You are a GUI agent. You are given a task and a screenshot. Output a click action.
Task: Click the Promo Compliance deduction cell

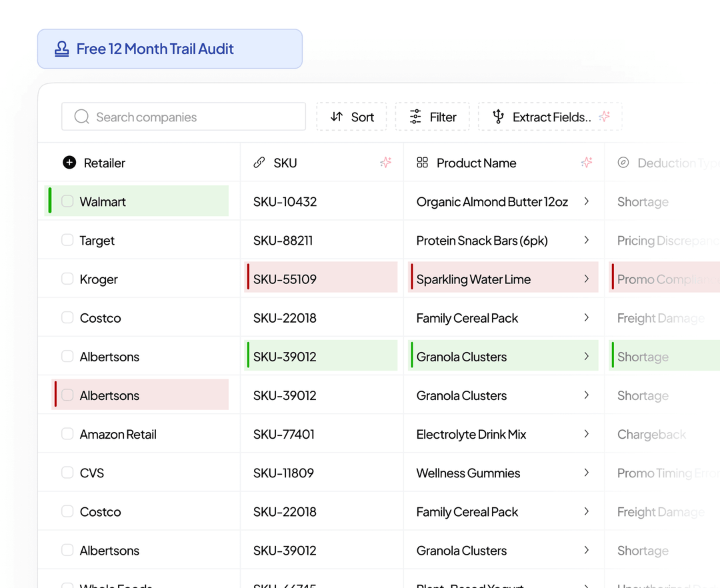point(665,277)
